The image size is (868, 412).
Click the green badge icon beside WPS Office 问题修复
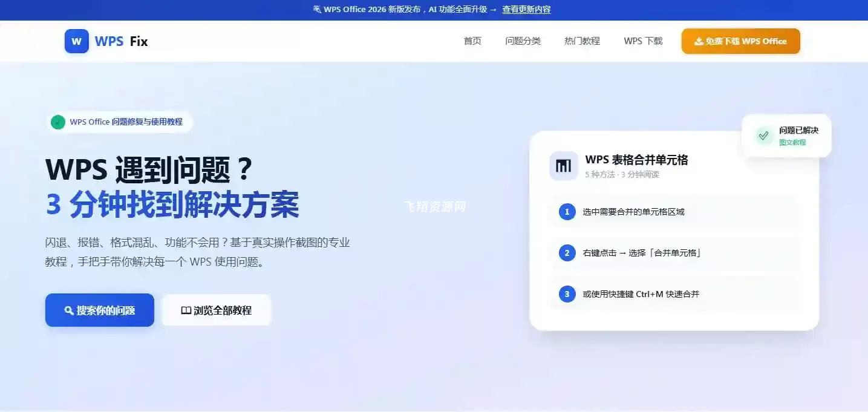coord(58,122)
